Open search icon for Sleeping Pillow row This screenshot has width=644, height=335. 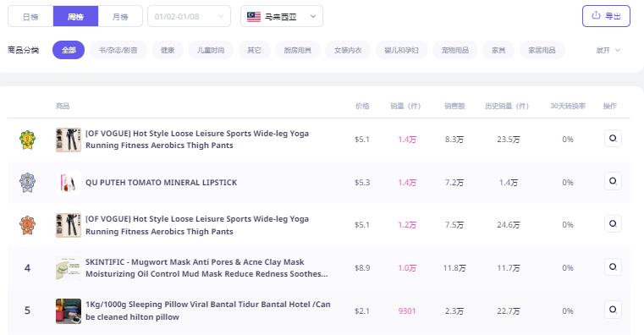click(613, 310)
